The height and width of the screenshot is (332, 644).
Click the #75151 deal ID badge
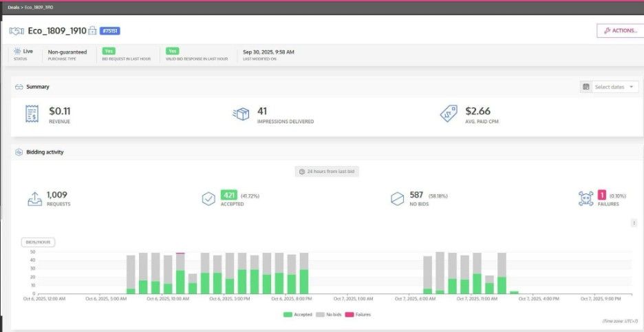point(109,31)
